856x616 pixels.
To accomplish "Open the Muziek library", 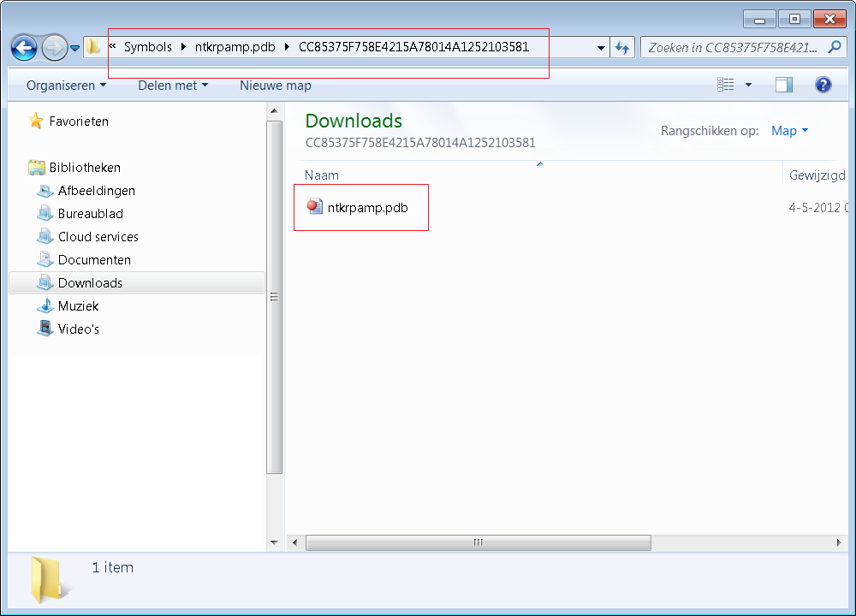I will [78, 306].
